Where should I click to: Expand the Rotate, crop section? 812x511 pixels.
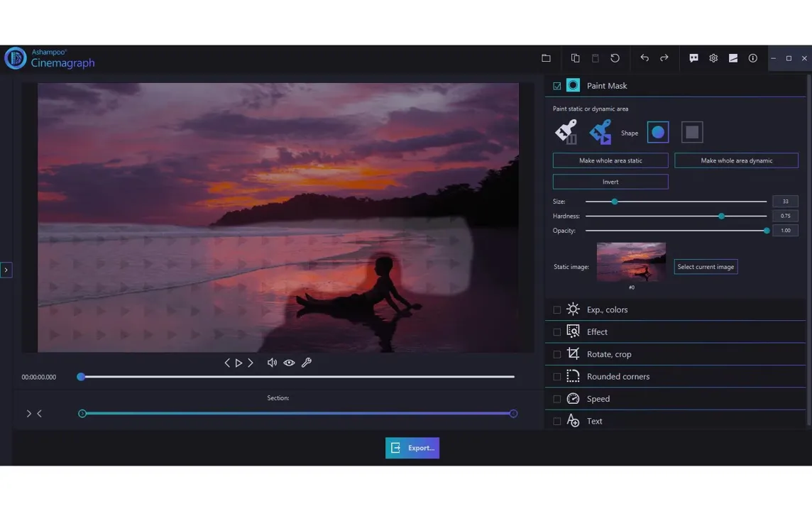pos(675,354)
